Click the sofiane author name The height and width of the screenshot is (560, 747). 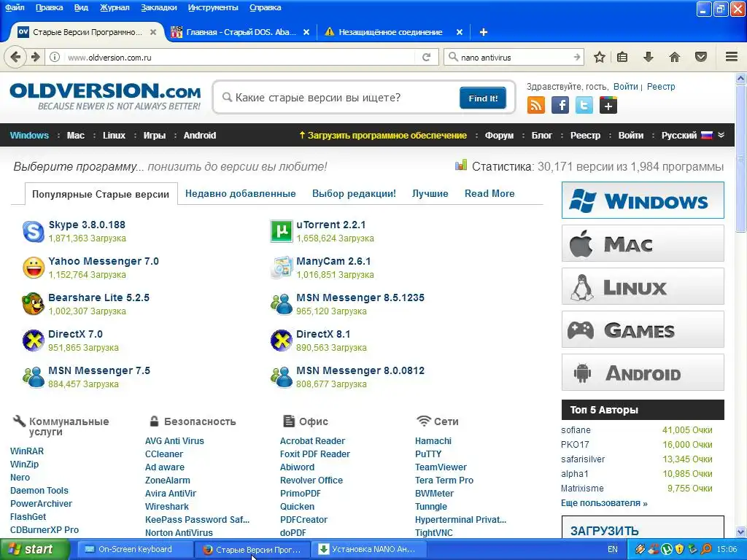pos(576,430)
